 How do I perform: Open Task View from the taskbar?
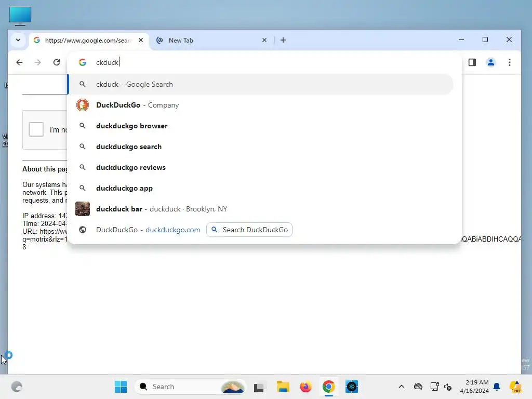coord(259,387)
